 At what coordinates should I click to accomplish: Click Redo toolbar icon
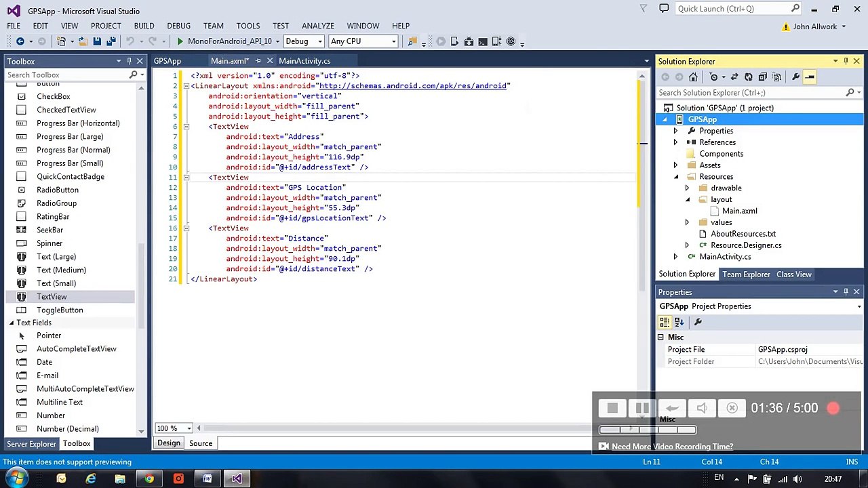tap(153, 41)
